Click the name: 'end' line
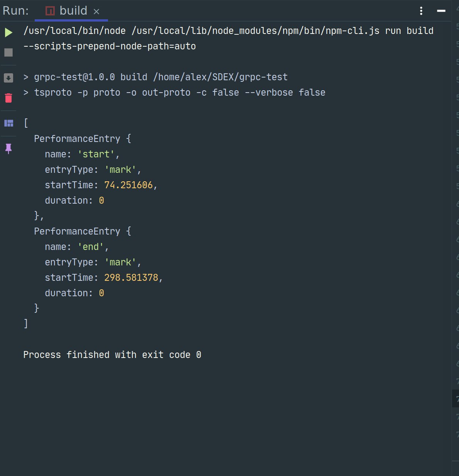Image resolution: width=459 pixels, height=476 pixels. 77,247
